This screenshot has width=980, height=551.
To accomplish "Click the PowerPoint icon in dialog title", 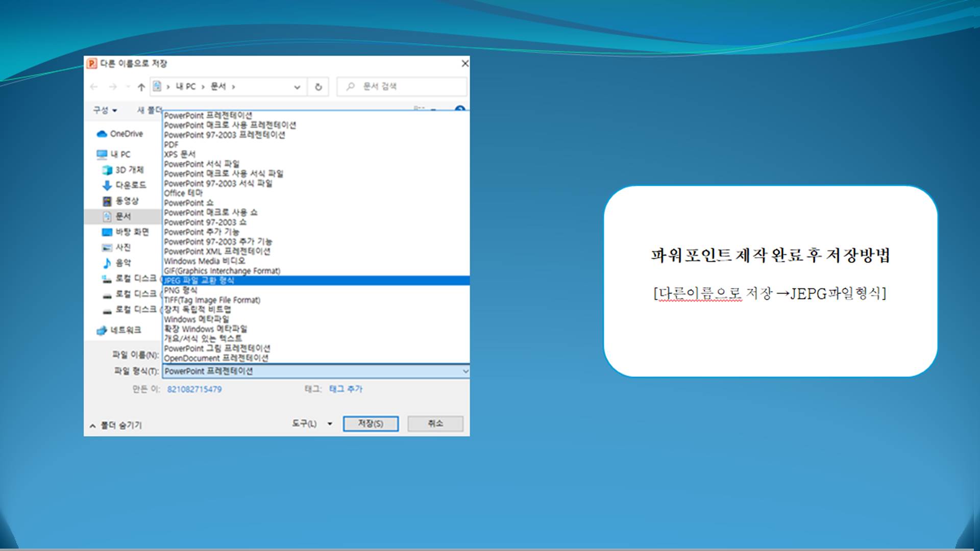I will click(x=91, y=63).
